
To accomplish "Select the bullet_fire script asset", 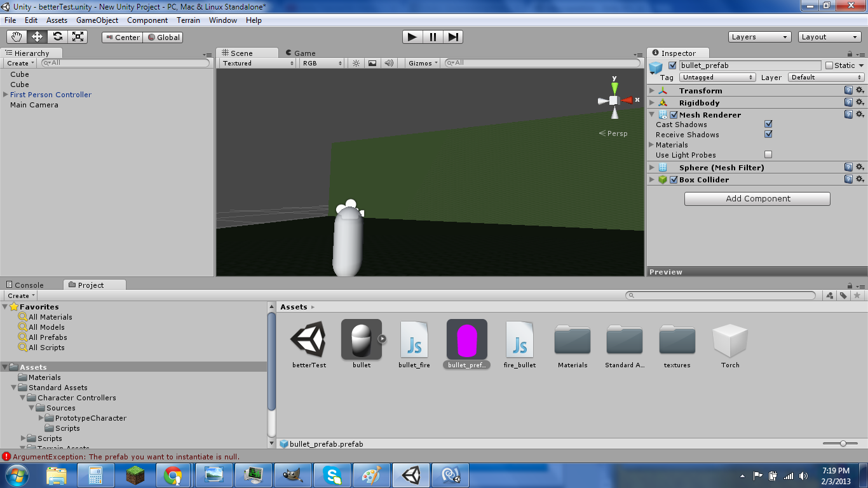I will [414, 345].
